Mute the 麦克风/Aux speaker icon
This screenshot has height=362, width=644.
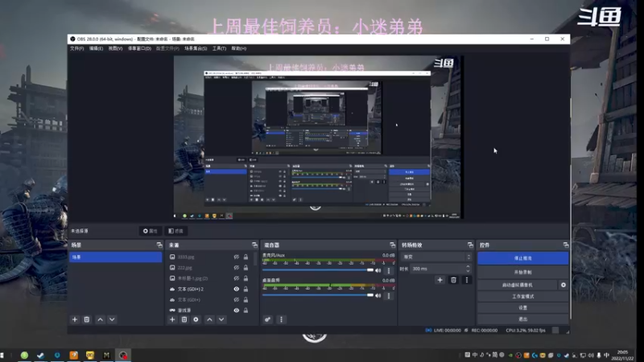(378, 270)
